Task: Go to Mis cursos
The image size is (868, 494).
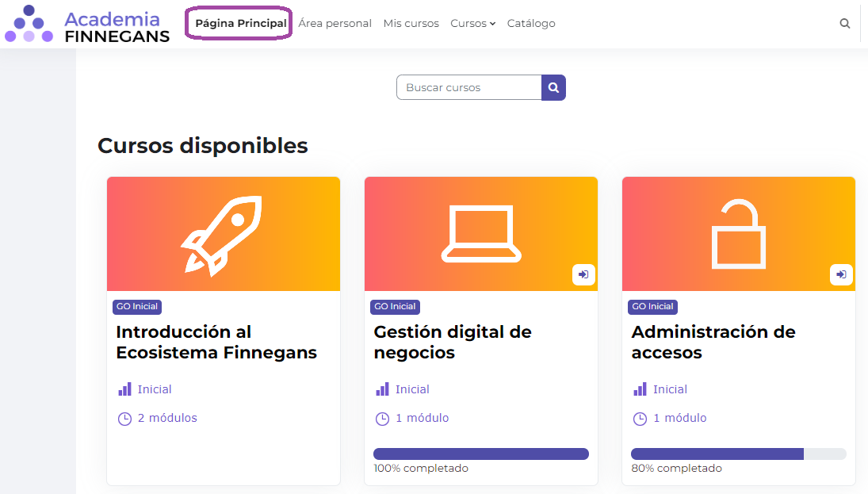Action: (411, 24)
